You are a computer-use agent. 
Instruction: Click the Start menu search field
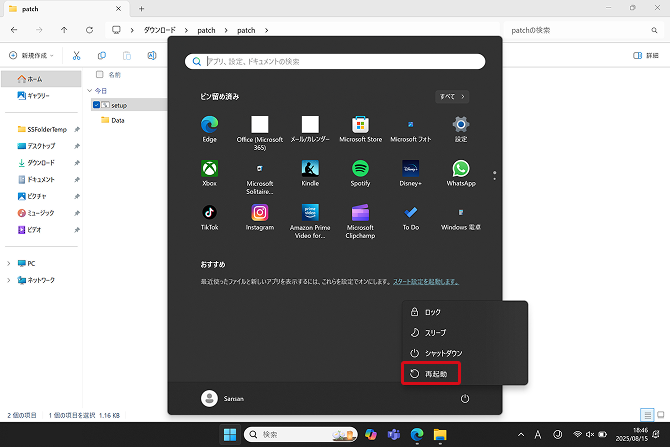click(335, 62)
